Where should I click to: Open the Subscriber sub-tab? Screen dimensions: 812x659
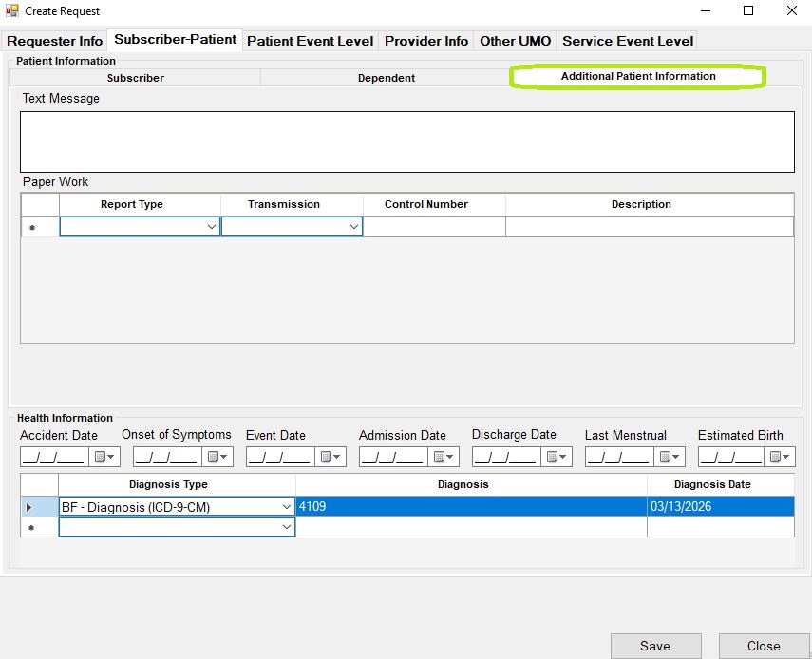pos(135,78)
